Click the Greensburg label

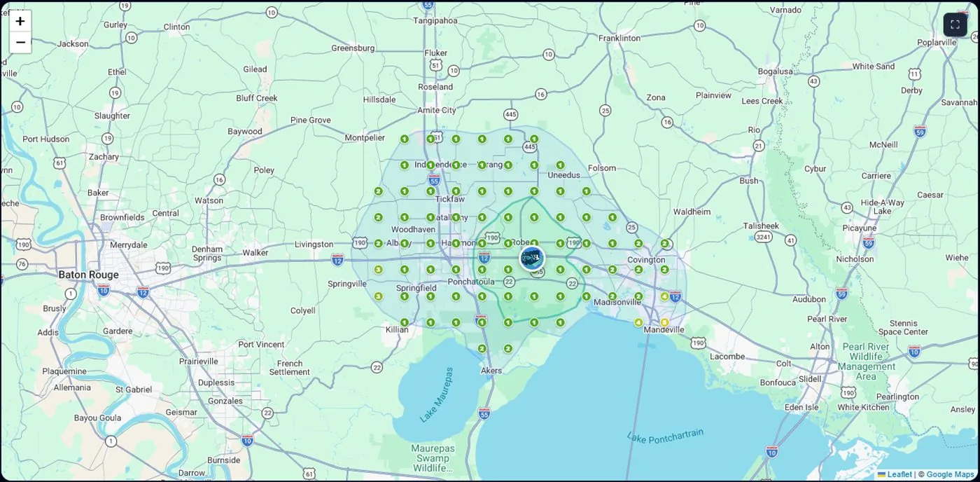(x=353, y=48)
